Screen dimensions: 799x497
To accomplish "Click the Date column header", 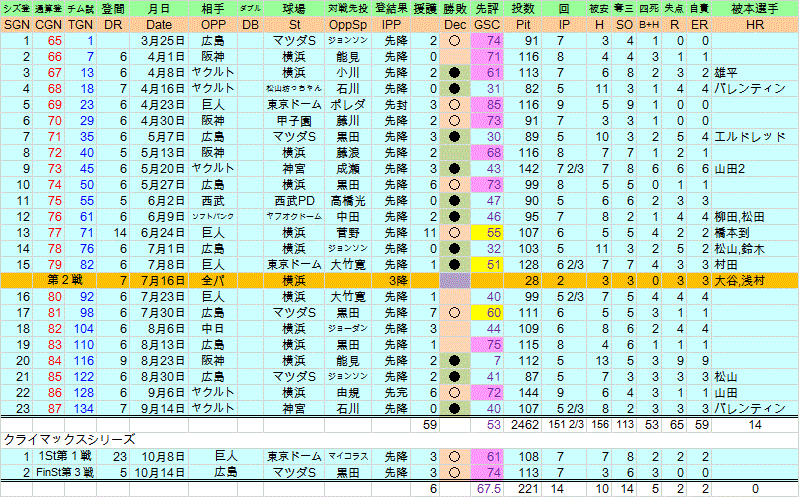I will tap(159, 25).
